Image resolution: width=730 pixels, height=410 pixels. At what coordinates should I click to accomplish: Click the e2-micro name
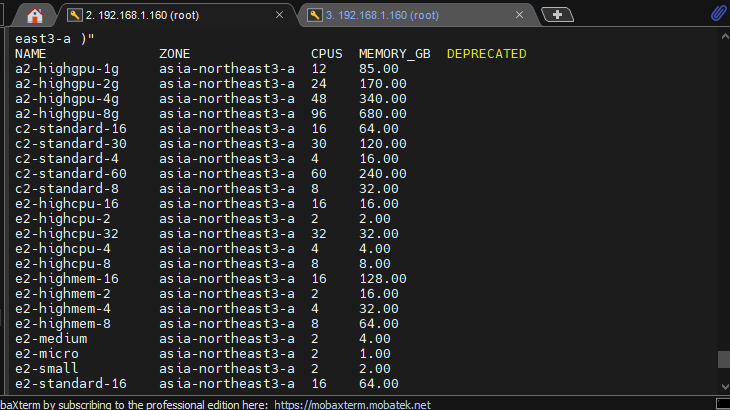click(x=47, y=354)
